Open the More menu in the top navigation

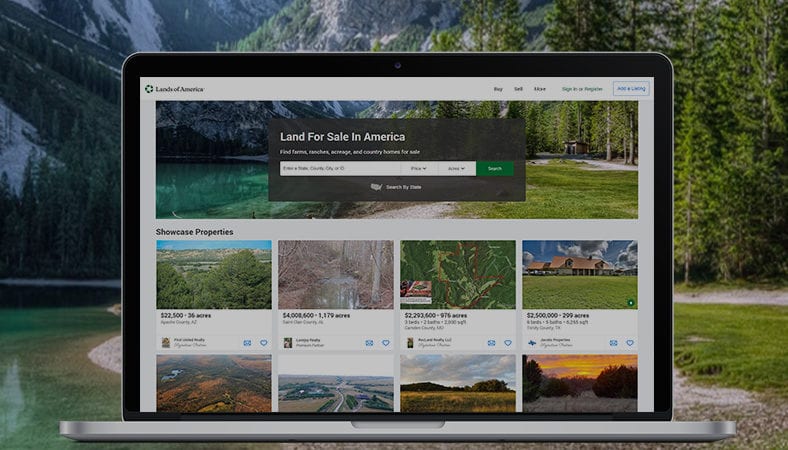point(540,89)
